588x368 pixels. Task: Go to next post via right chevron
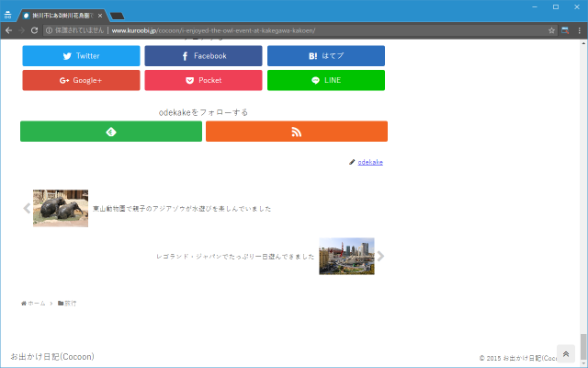point(380,256)
